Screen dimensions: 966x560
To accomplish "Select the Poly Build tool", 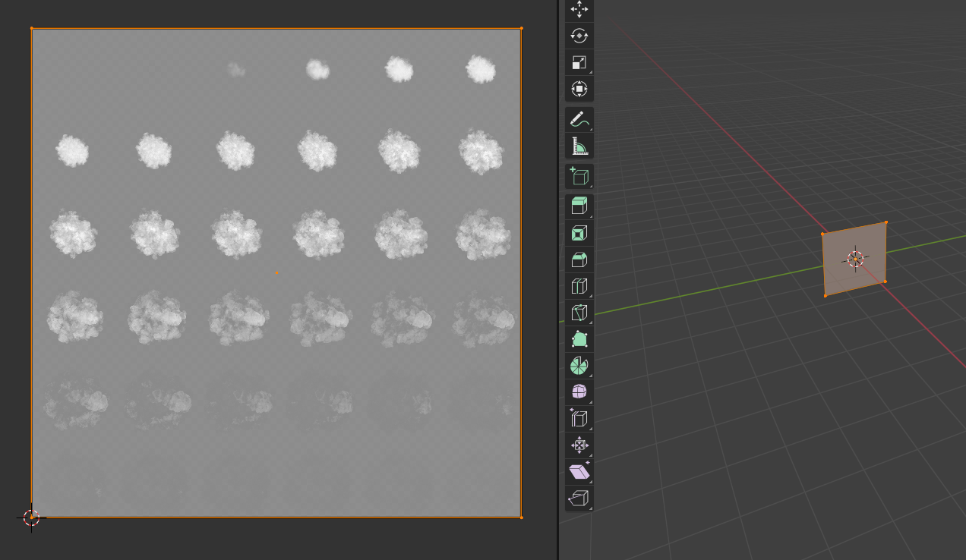I will [579, 339].
